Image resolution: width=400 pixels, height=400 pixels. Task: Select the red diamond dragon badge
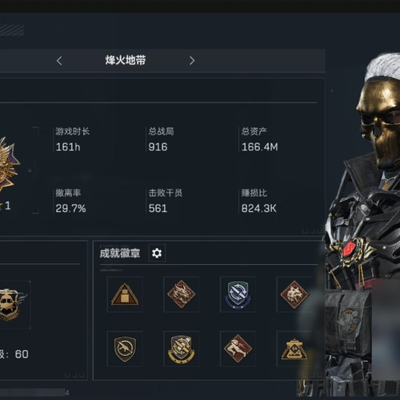(181, 294)
